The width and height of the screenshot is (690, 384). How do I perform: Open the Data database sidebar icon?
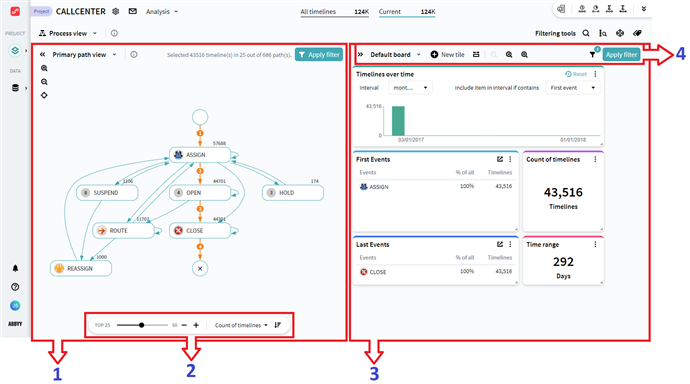pos(15,88)
